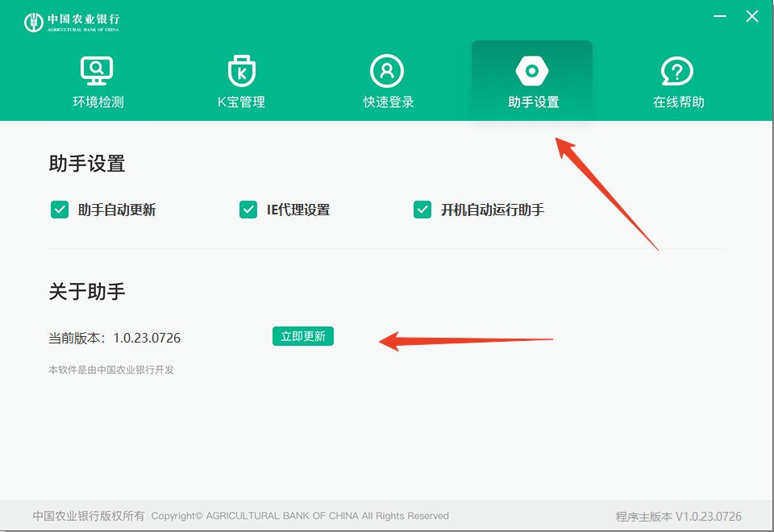The height and width of the screenshot is (532, 774).
Task: Go to the 快速登录 tab label
Action: [x=389, y=102]
